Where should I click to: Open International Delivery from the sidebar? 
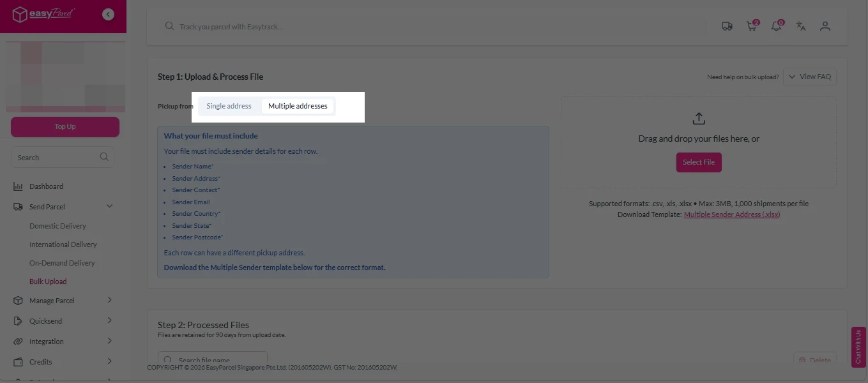pos(63,244)
